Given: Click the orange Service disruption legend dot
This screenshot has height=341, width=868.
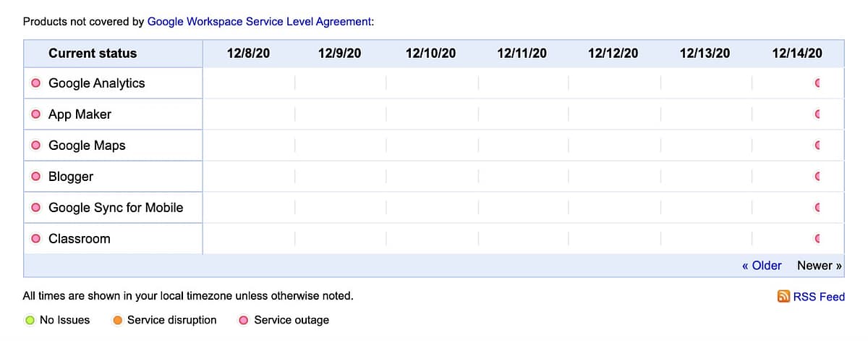Looking at the screenshot, I should [x=117, y=320].
